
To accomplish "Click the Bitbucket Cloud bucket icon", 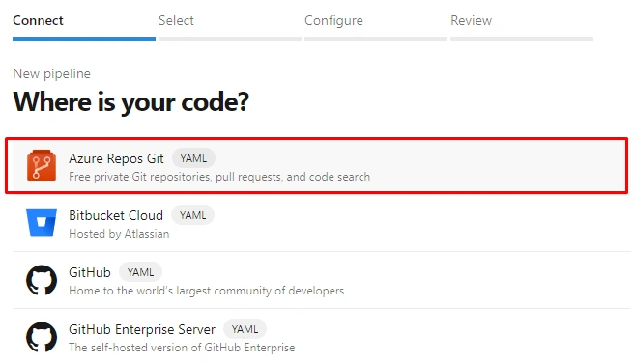I will pos(42,222).
